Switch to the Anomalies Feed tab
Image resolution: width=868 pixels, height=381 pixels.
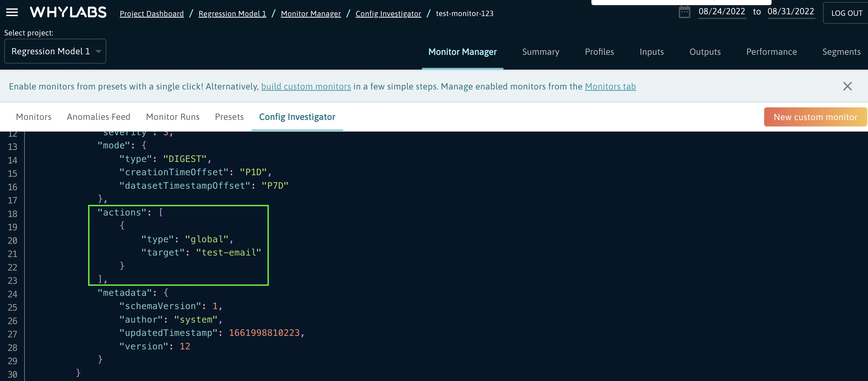click(98, 117)
